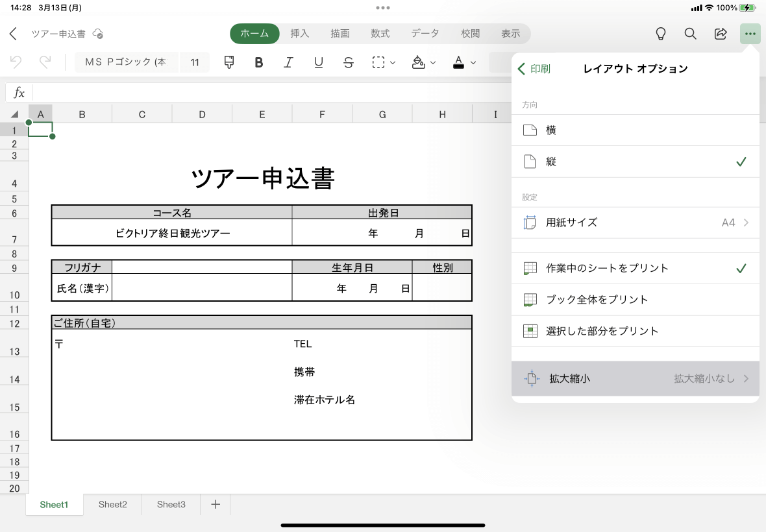This screenshot has width=766, height=532.
Task: Switch to Sheet1 tab
Action: (x=55, y=505)
